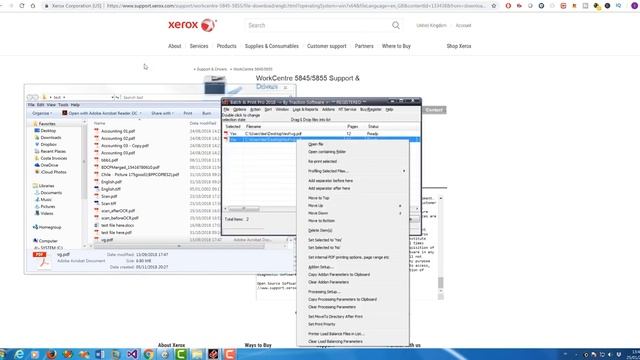
Task: Choose Clear Load Balancing Parameters
Action: coord(335,342)
